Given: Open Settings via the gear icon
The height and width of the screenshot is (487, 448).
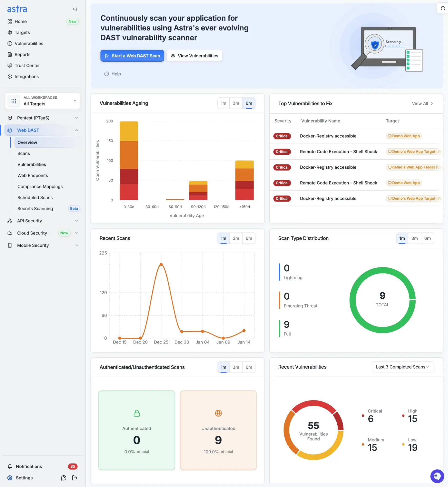Looking at the screenshot, I should (x=10, y=478).
